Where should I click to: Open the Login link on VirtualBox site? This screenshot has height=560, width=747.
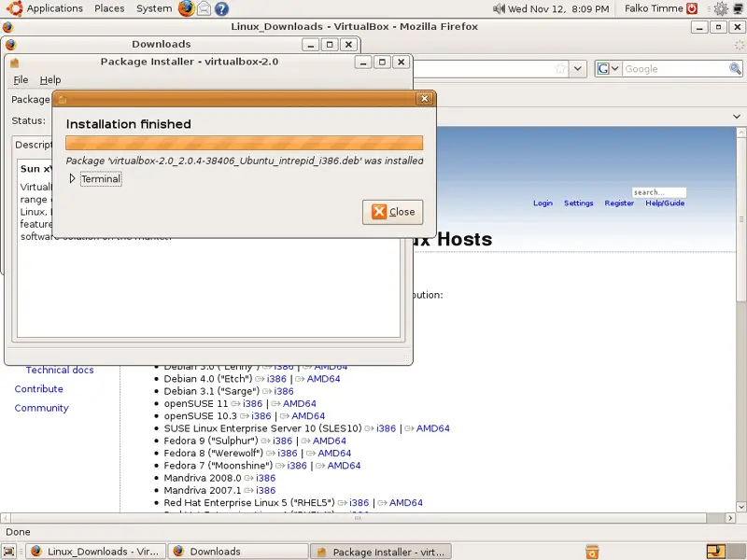(x=543, y=203)
